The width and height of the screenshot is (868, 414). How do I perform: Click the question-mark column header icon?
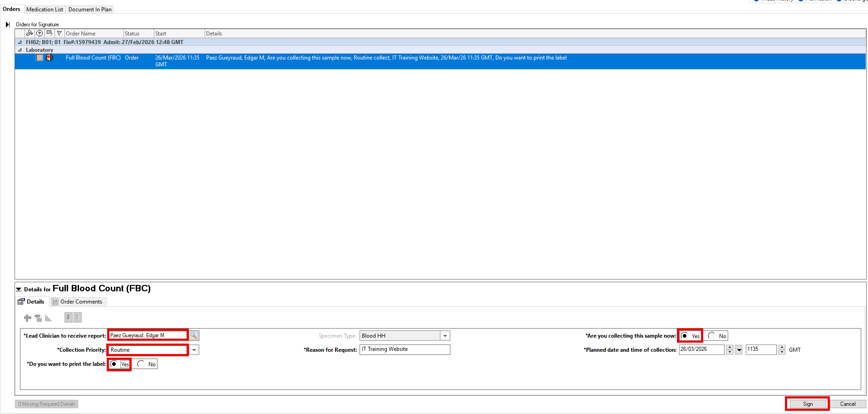(x=39, y=33)
